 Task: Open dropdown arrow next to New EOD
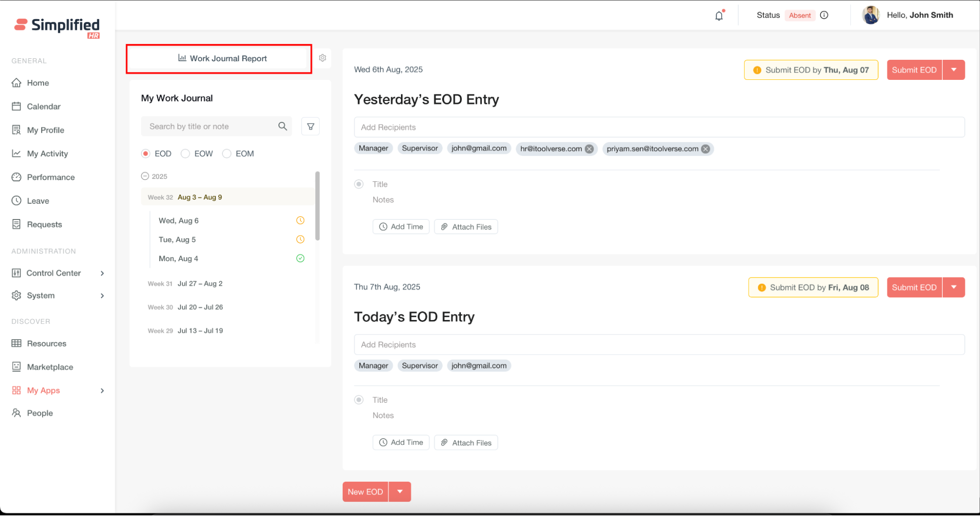click(400, 492)
